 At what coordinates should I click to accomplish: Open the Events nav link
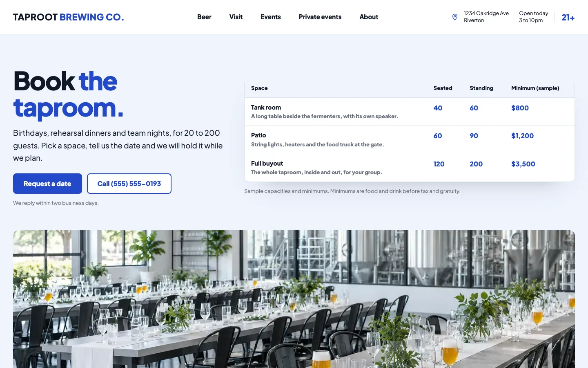(271, 17)
